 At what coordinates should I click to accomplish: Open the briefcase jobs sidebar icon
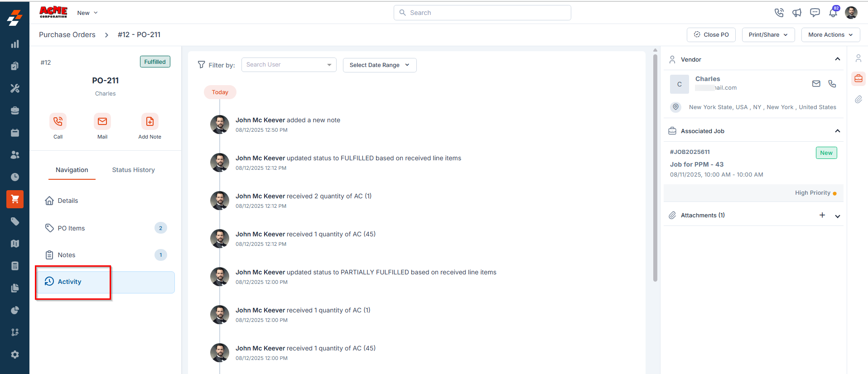(x=15, y=110)
